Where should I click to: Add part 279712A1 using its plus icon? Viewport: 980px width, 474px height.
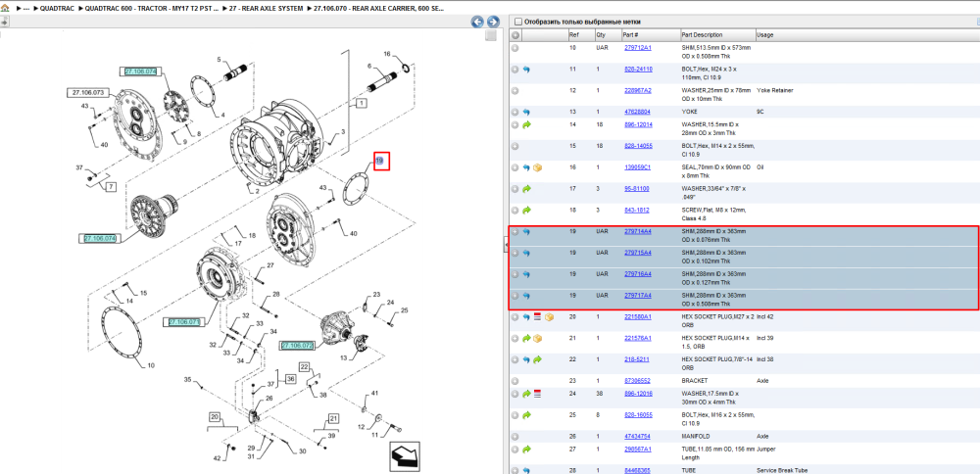(515, 48)
